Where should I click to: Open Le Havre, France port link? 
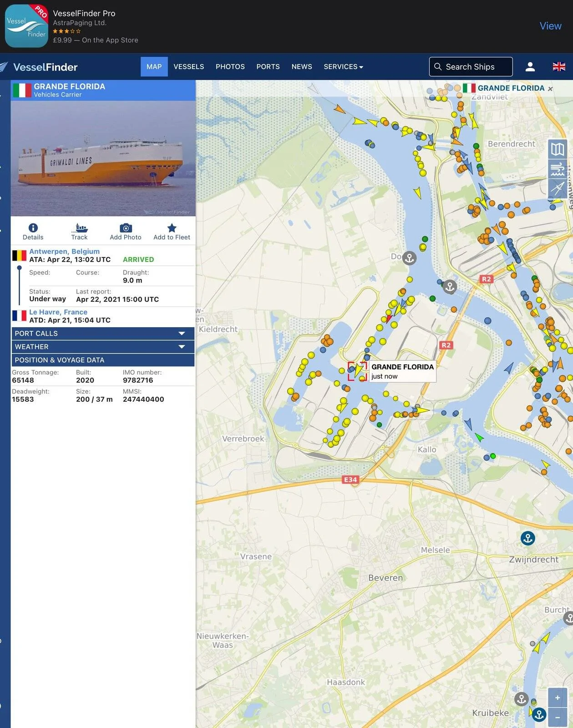[x=58, y=312]
